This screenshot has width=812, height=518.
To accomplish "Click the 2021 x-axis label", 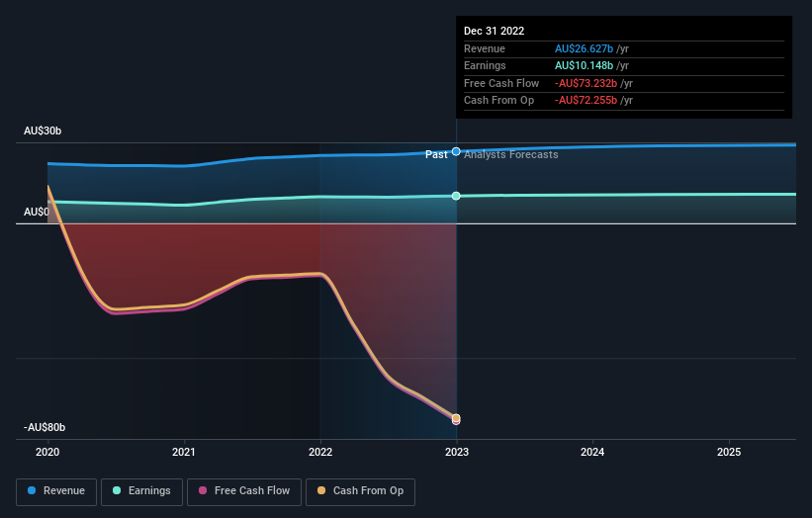I will pos(184,452).
